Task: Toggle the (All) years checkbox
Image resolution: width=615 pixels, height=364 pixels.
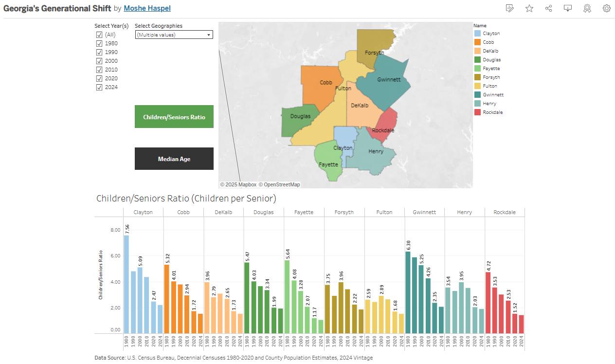Action: 99,35
